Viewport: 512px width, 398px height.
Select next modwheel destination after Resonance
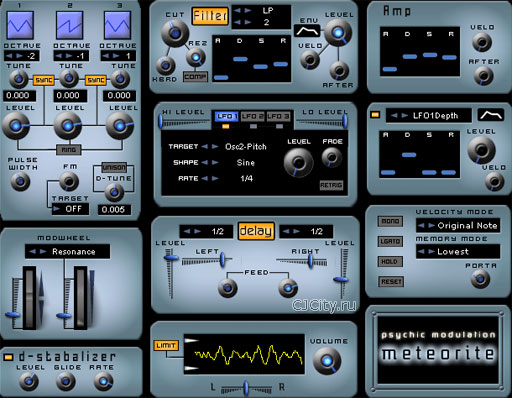[x=43, y=252]
